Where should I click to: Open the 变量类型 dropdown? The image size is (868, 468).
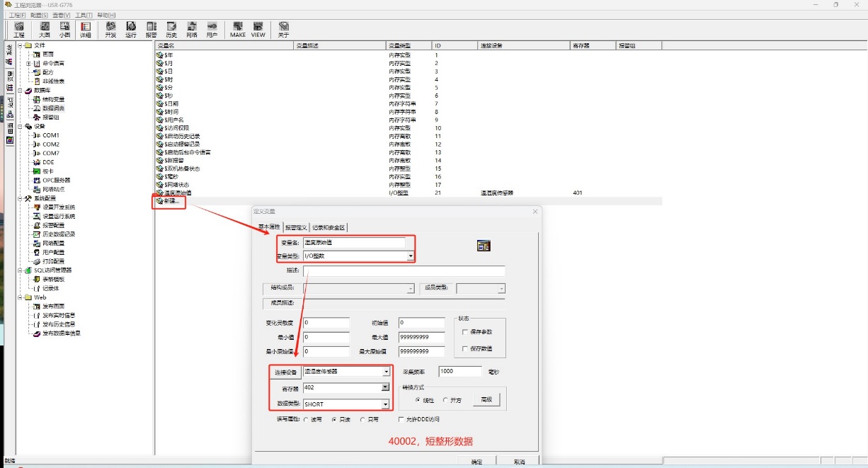[410, 256]
